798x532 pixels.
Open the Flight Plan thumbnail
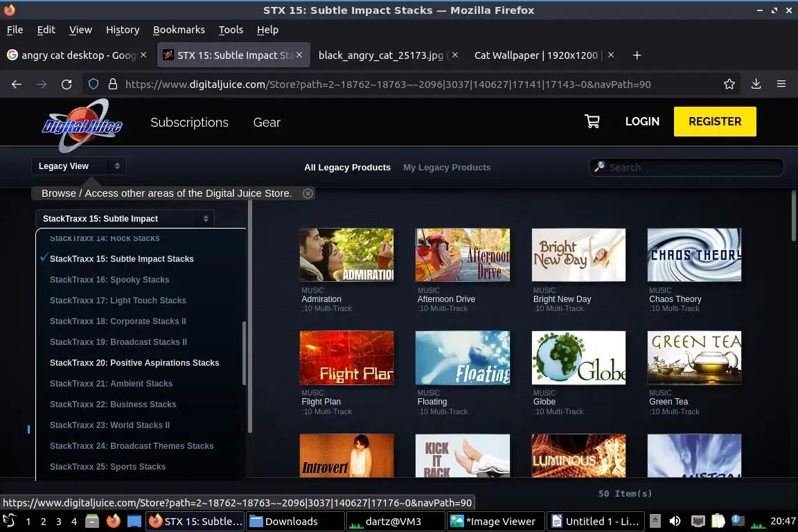346,357
